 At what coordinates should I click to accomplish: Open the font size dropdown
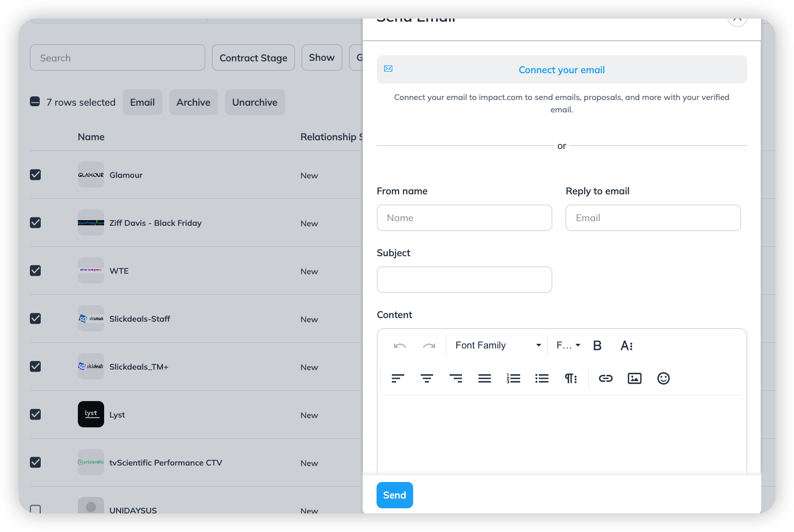click(568, 345)
